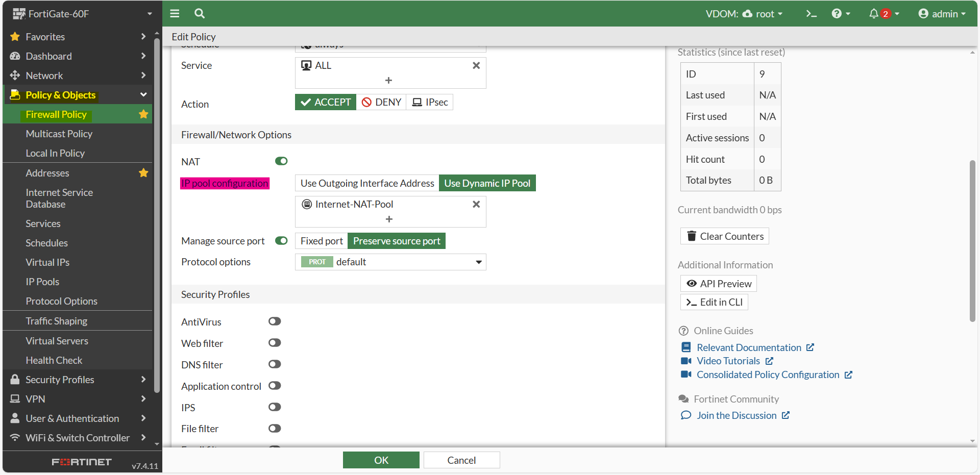980x475 pixels.
Task: Add another IP pool with plus icon
Action: tap(389, 219)
